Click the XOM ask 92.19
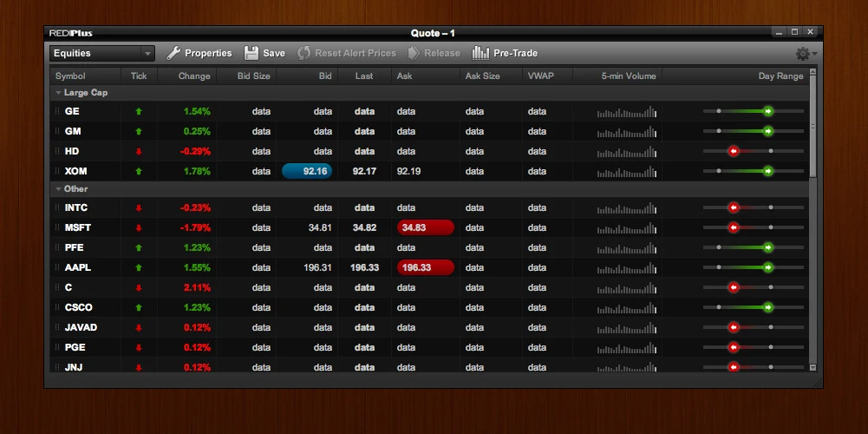This screenshot has height=434, width=868. pos(408,171)
